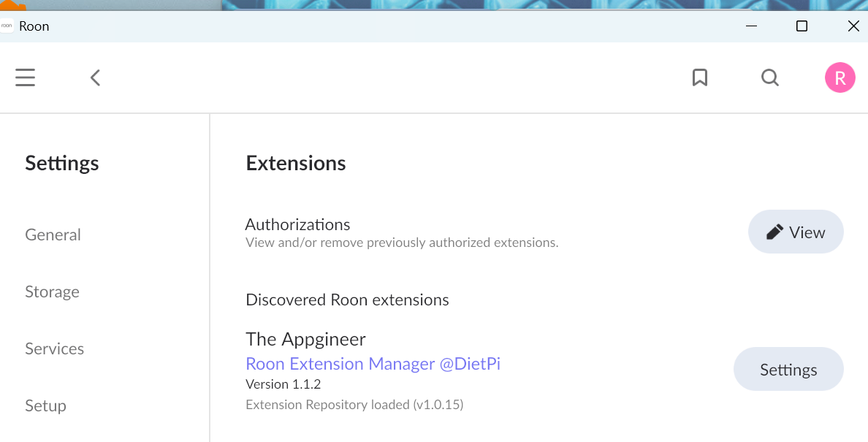Minimize the Roon window
Viewport: 868px width, 442px height.
point(751,26)
